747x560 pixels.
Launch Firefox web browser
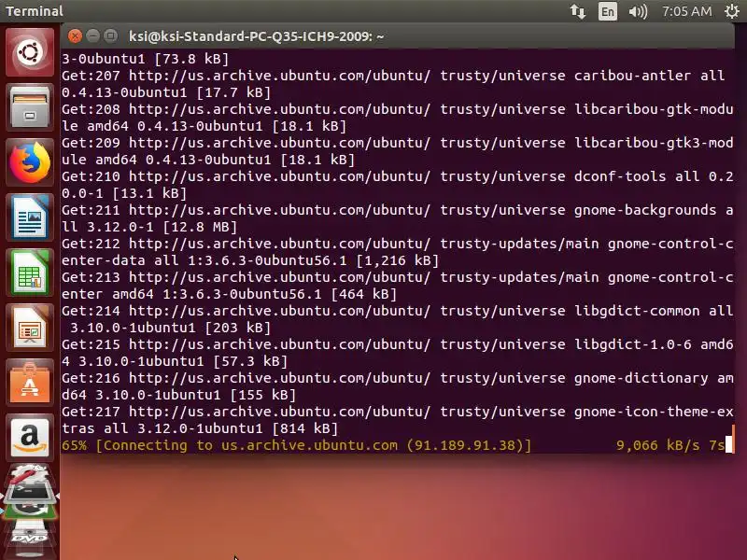30,162
